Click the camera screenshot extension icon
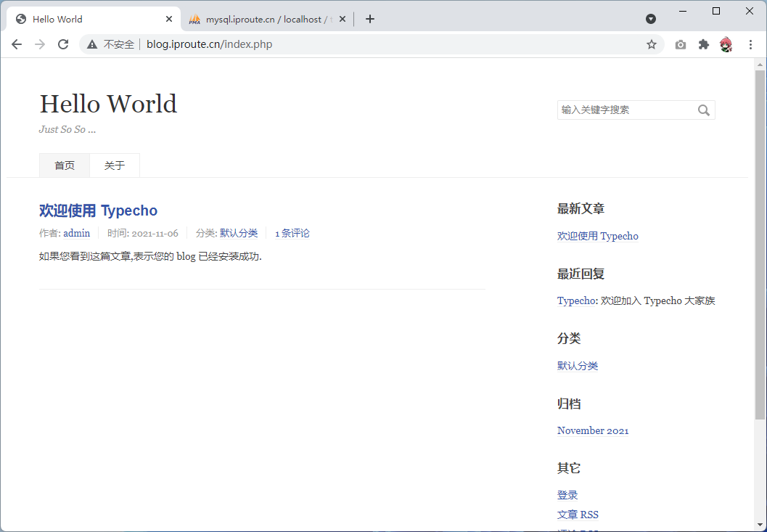Image resolution: width=767 pixels, height=532 pixels. pyautogui.click(x=681, y=44)
